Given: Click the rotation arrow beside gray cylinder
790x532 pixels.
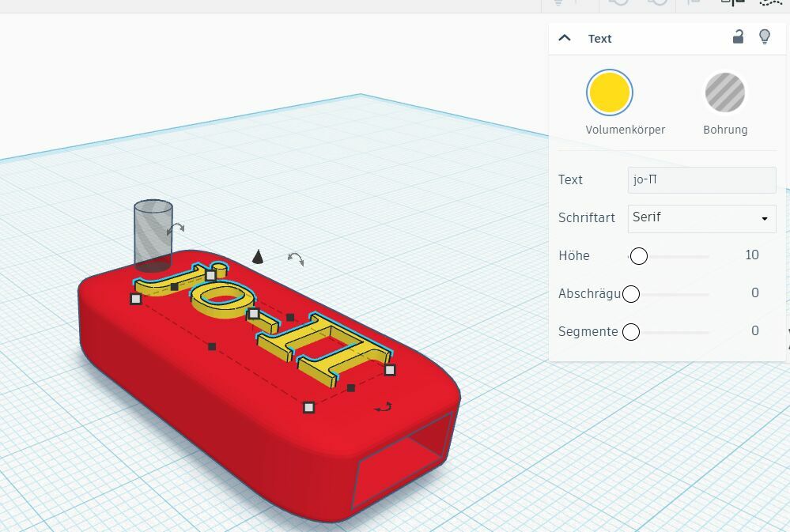Looking at the screenshot, I should click(x=176, y=228).
